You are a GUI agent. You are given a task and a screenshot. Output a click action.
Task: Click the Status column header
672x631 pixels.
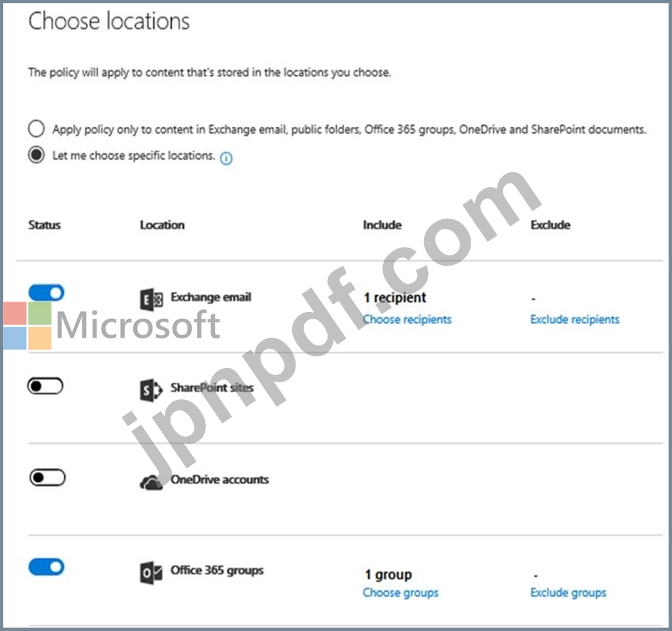coord(44,225)
